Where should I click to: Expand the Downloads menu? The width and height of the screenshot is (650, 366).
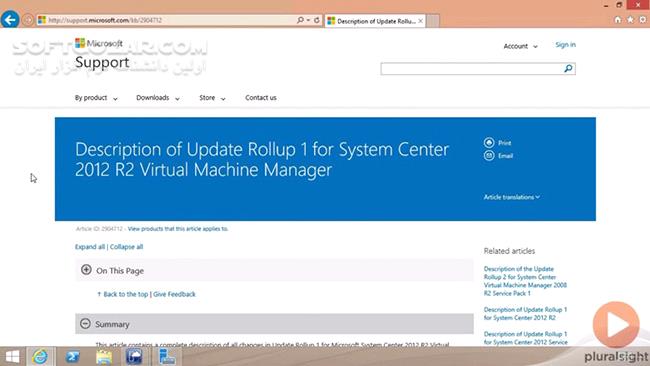point(158,98)
